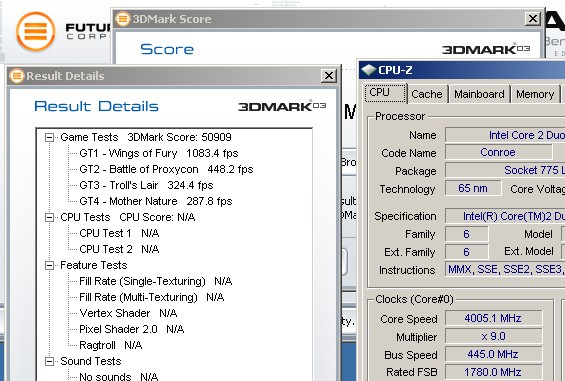Switch to the Cache tab in CPU-Z
The width and height of the screenshot is (565, 381).
[427, 94]
